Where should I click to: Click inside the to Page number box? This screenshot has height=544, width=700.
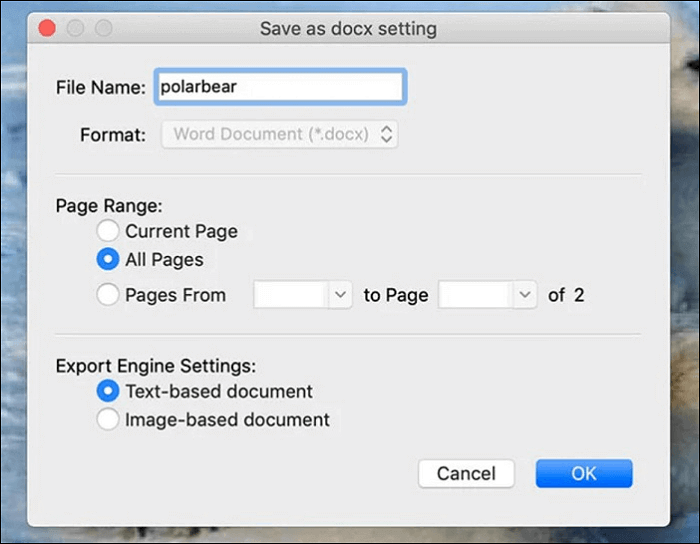(476, 295)
